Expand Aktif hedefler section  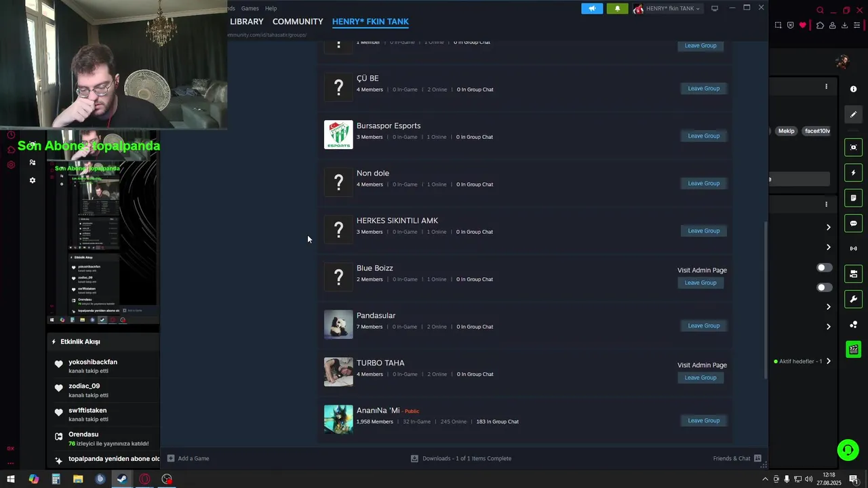pos(828,361)
